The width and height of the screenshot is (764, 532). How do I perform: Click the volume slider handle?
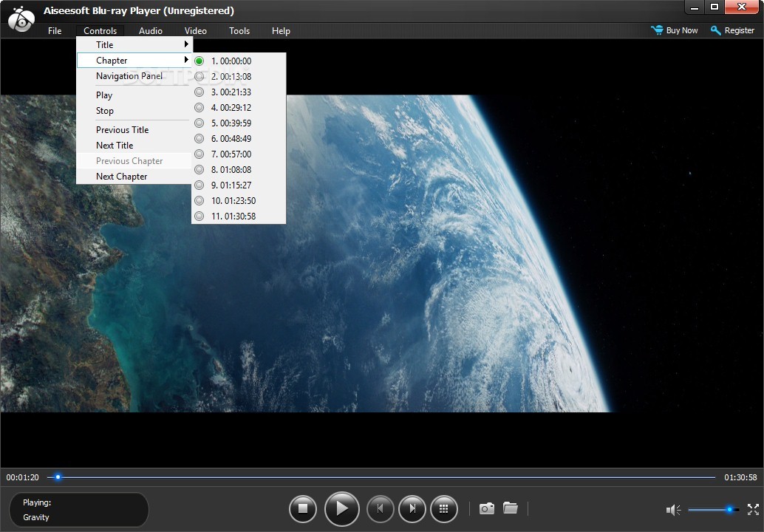[729, 510]
